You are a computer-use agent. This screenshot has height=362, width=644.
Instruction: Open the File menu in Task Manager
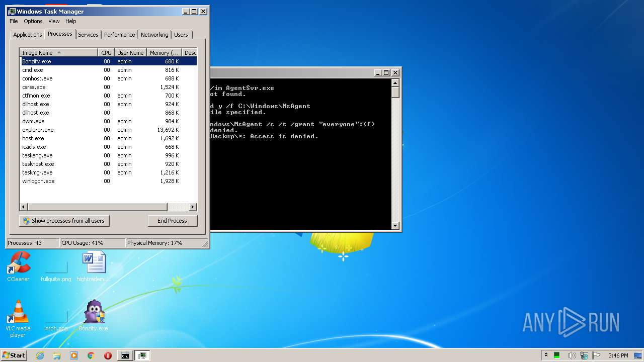point(14,21)
